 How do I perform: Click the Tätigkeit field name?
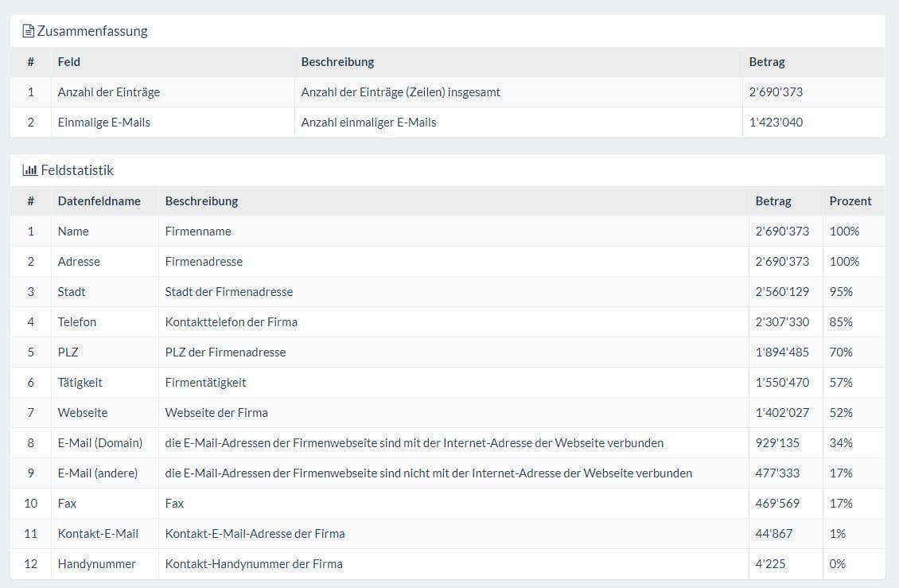tap(80, 383)
